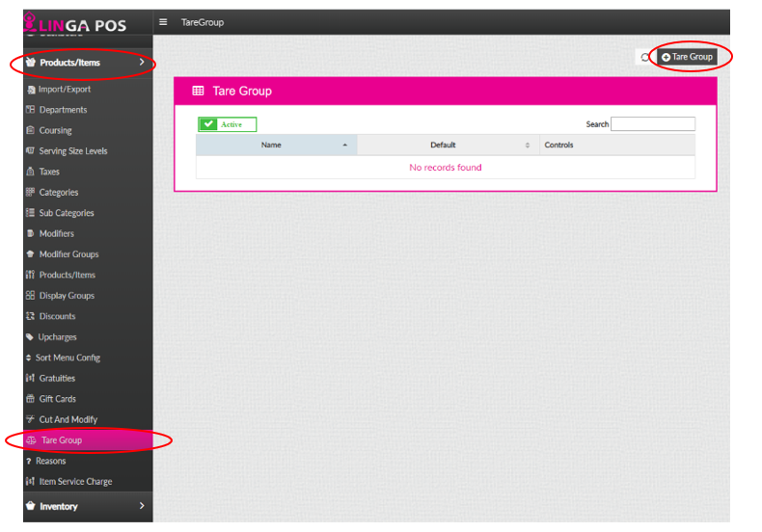Open Sub Categories page

(x=88, y=213)
